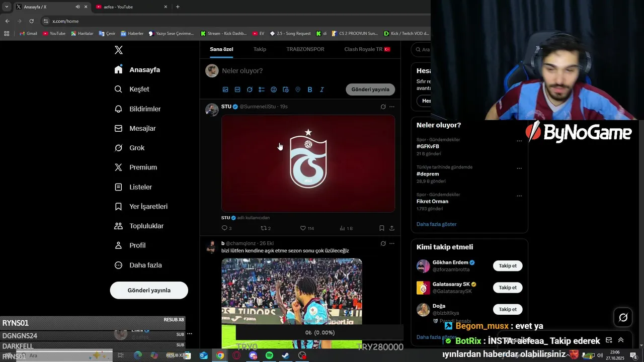
Task: Reply to STU's post
Action: click(x=226, y=228)
